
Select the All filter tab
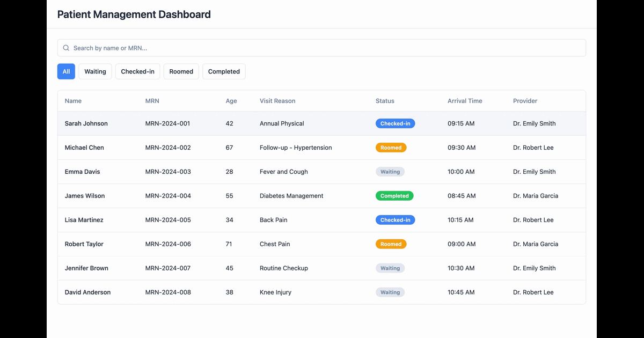tap(66, 71)
